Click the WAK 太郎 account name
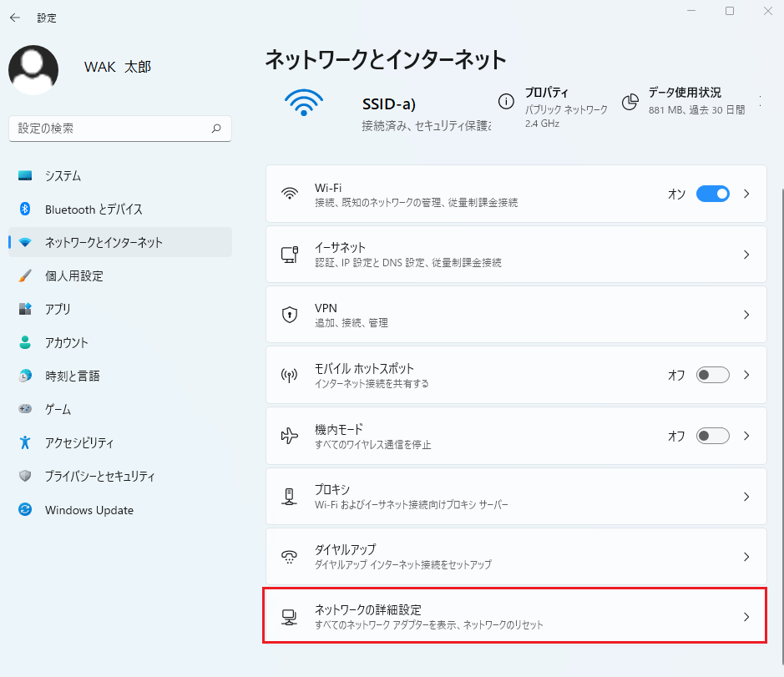 coord(118,67)
